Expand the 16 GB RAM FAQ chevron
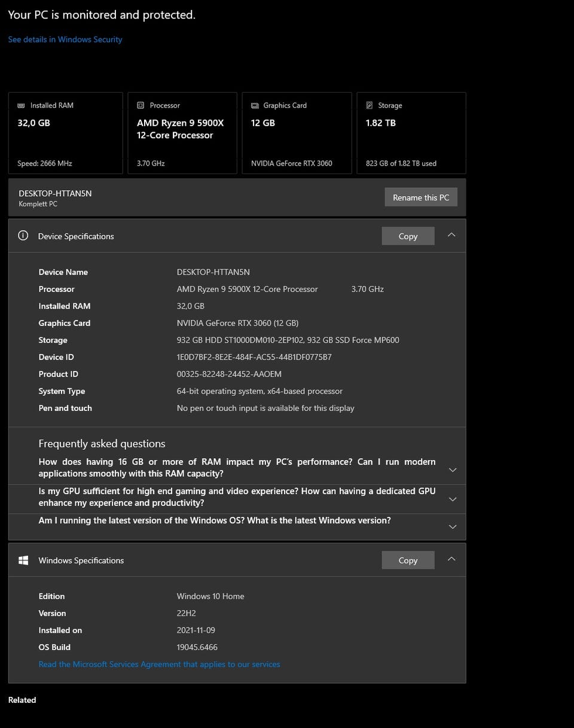Screen dimensions: 574x728 pos(453,470)
